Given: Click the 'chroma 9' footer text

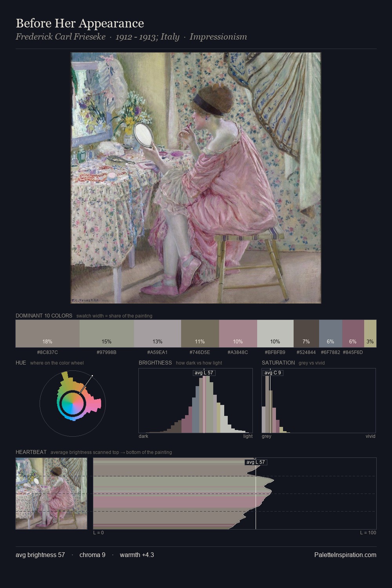Looking at the screenshot, I should click(93, 555).
